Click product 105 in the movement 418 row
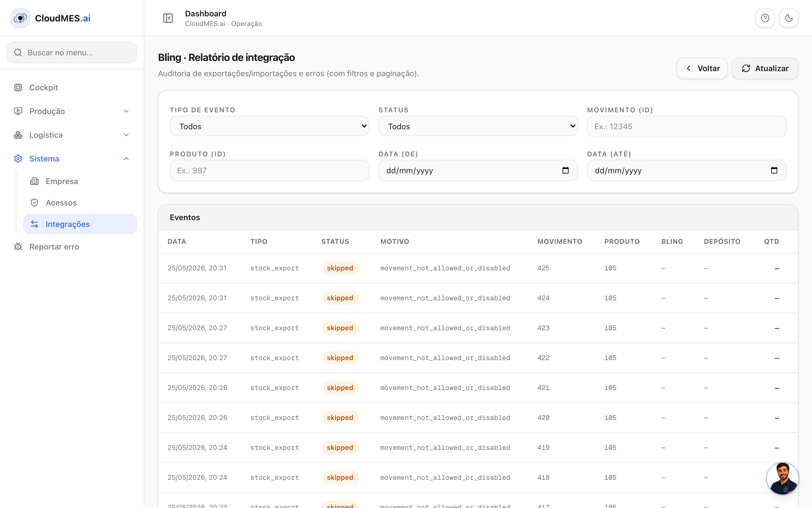The width and height of the screenshot is (812, 508). (610, 478)
